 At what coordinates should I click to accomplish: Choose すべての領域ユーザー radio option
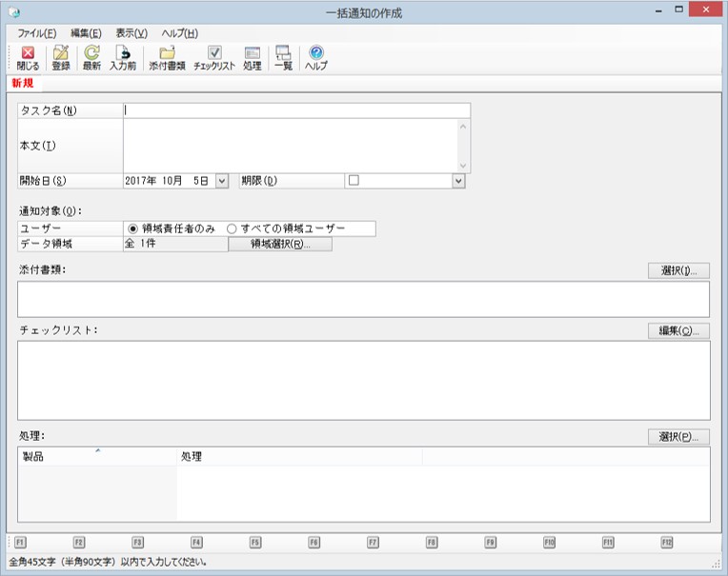[232, 228]
